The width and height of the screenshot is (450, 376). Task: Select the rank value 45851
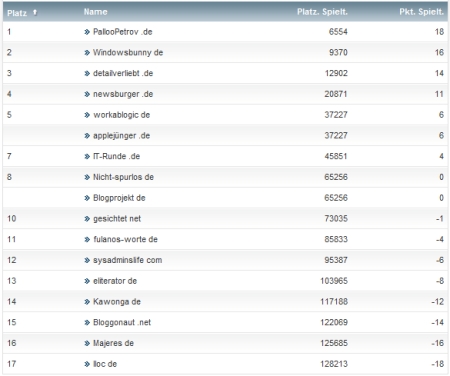pos(336,156)
